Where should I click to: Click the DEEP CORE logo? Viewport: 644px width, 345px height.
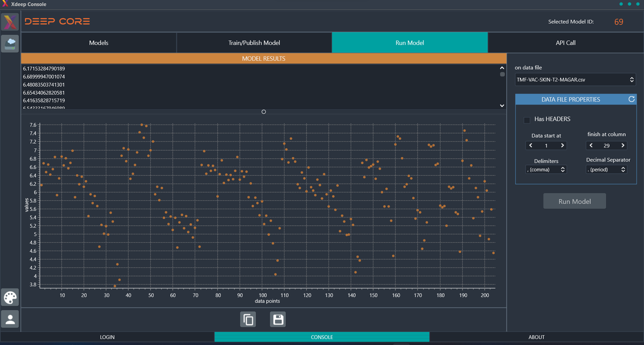point(57,21)
